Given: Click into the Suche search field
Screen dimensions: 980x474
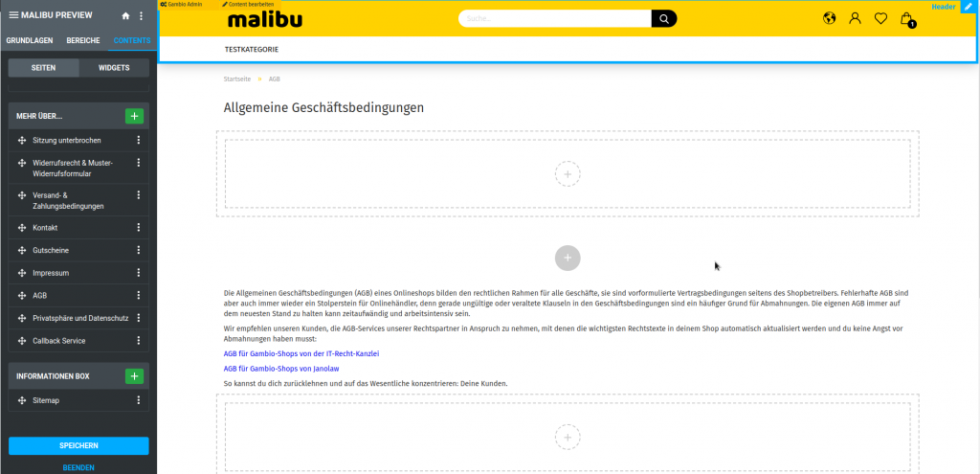Looking at the screenshot, I should pos(555,18).
